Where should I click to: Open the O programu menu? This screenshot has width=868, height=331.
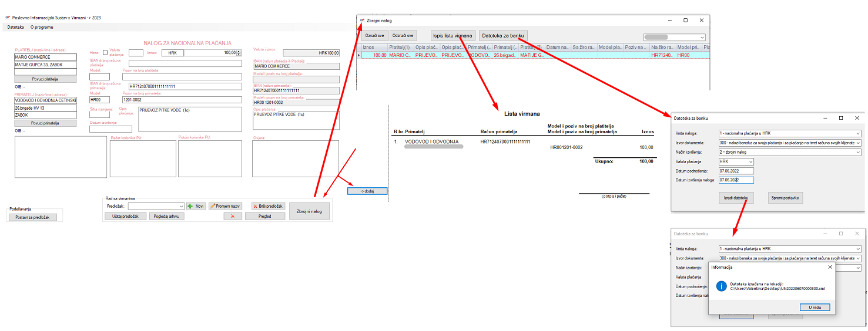pyautogui.click(x=42, y=28)
